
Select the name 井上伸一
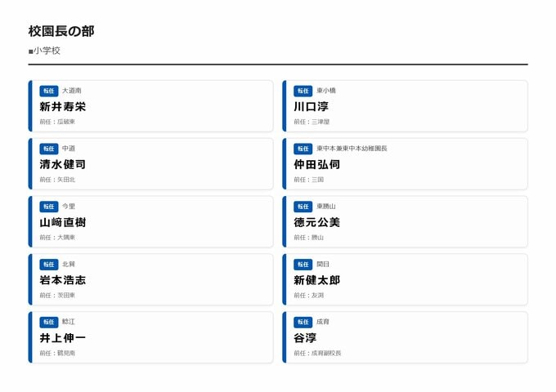click(x=63, y=337)
